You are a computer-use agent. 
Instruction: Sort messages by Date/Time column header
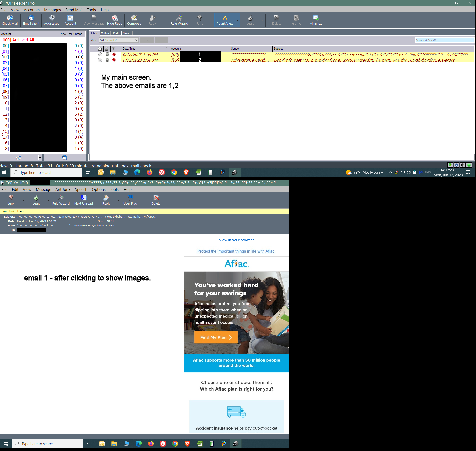pos(145,49)
